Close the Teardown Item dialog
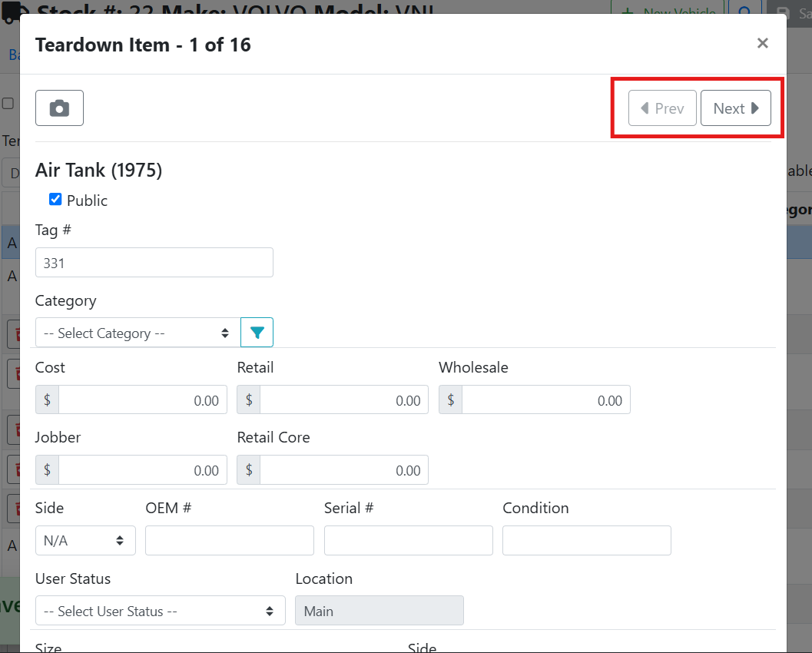The height and width of the screenshot is (653, 812). (x=762, y=44)
